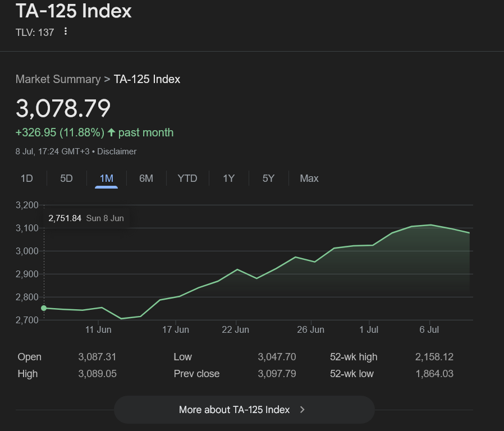Viewport: 504px width, 431px height.
Task: Switch chart to 5Y range
Action: pos(268,178)
